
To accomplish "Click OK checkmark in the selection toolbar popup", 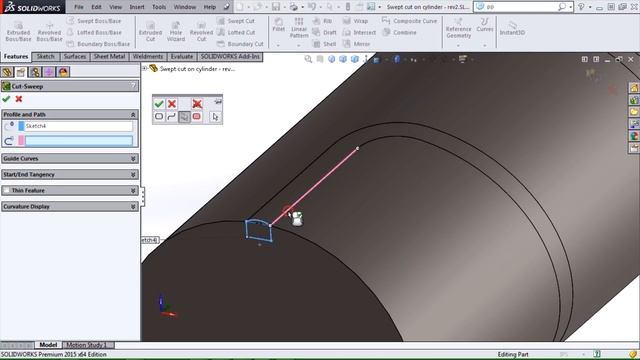I will [x=159, y=104].
